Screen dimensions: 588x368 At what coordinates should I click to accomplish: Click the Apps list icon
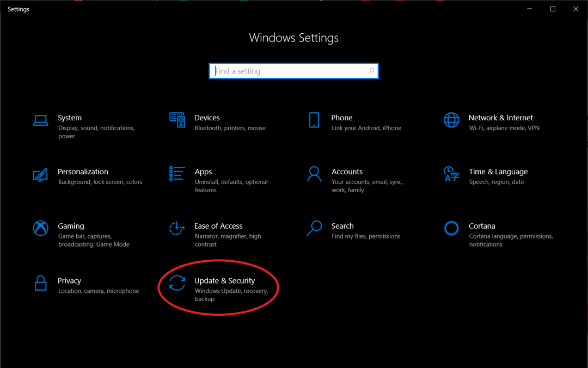coord(177,174)
